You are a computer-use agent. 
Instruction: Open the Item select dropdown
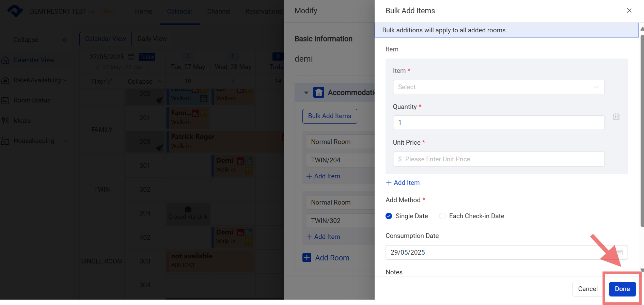coord(498,87)
